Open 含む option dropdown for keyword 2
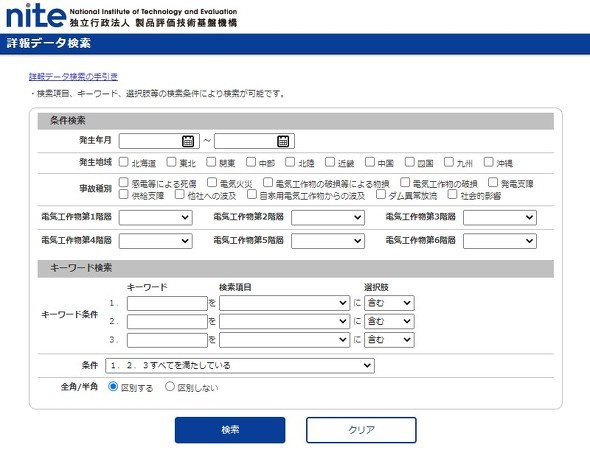590x450 pixels. (389, 321)
